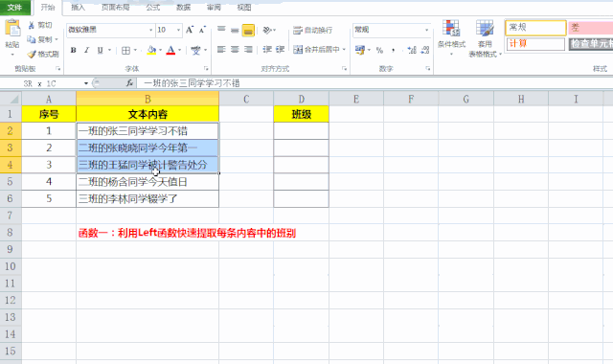This screenshot has height=364, width=613.
Task: Open the underline style arrow
Action: click(x=109, y=50)
